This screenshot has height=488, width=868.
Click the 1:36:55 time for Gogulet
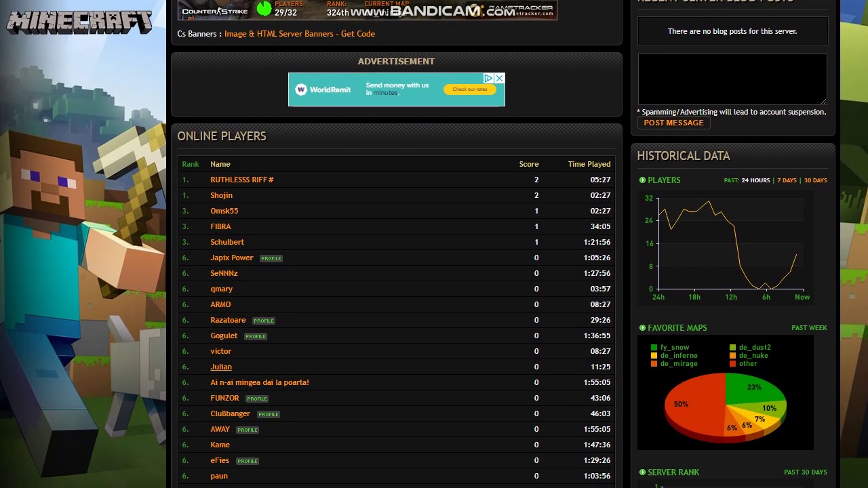click(x=597, y=335)
